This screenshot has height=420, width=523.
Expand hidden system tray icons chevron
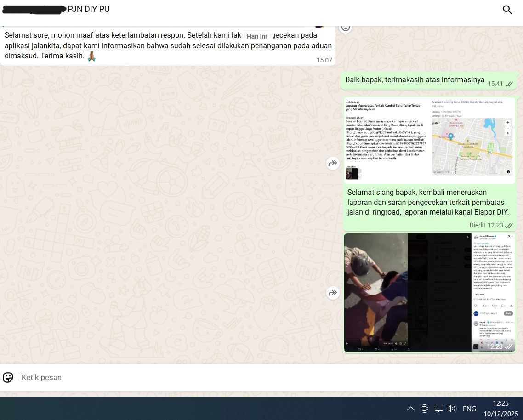click(411, 409)
